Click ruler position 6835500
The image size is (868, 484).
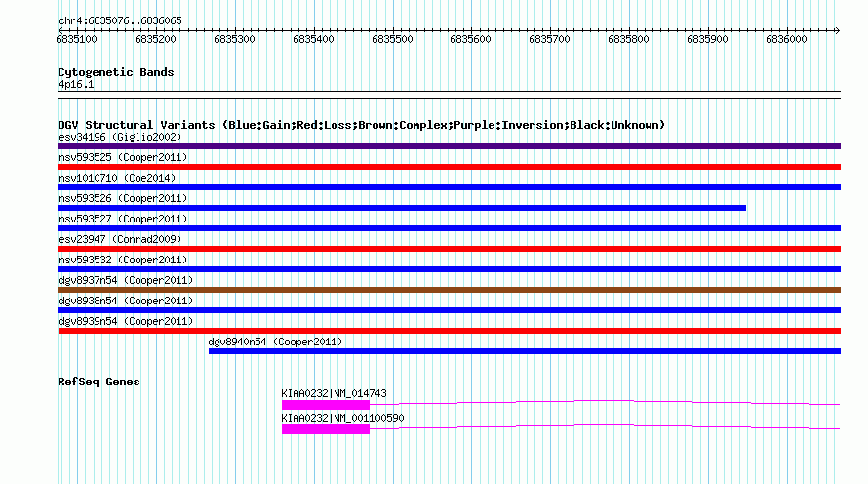coord(392,40)
